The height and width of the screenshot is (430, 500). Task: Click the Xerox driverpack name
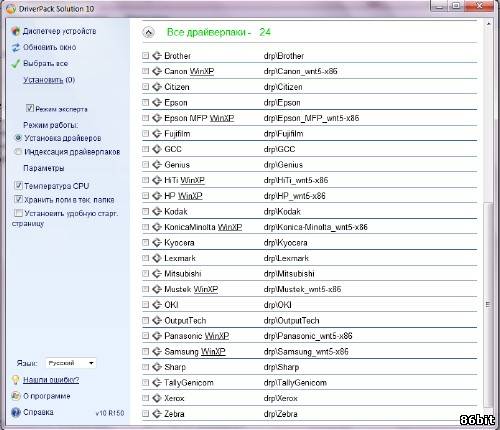click(x=174, y=398)
